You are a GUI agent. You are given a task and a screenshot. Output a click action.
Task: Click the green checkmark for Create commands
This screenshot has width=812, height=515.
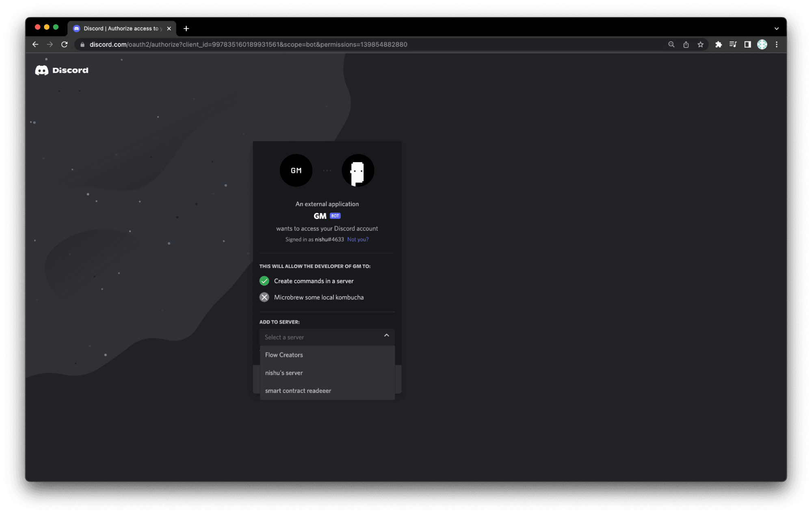(264, 281)
